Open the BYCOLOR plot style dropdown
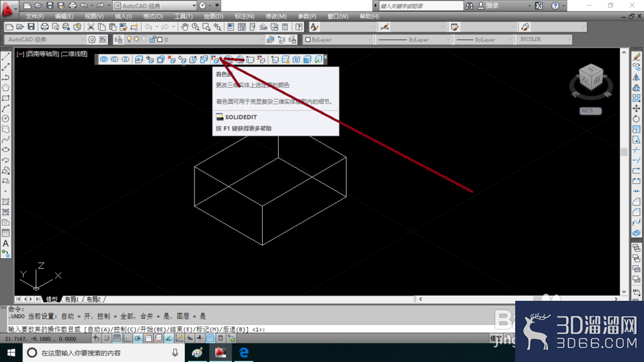The width and height of the screenshot is (644, 362). [544, 39]
